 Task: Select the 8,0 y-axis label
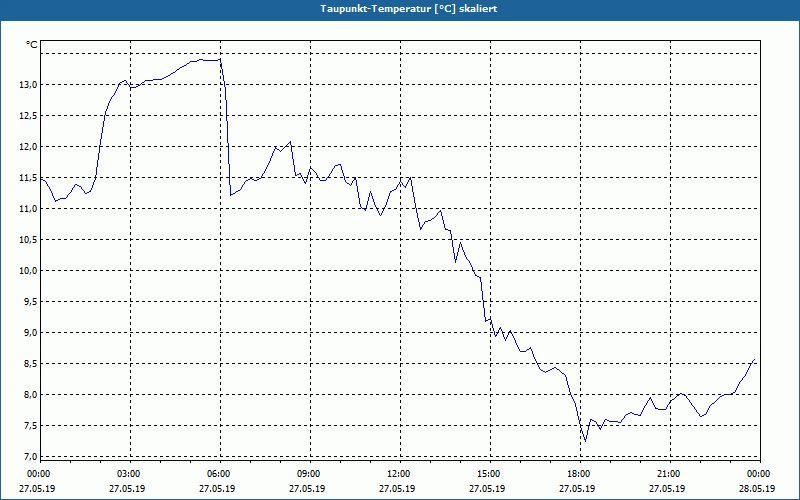pyautogui.click(x=30, y=395)
